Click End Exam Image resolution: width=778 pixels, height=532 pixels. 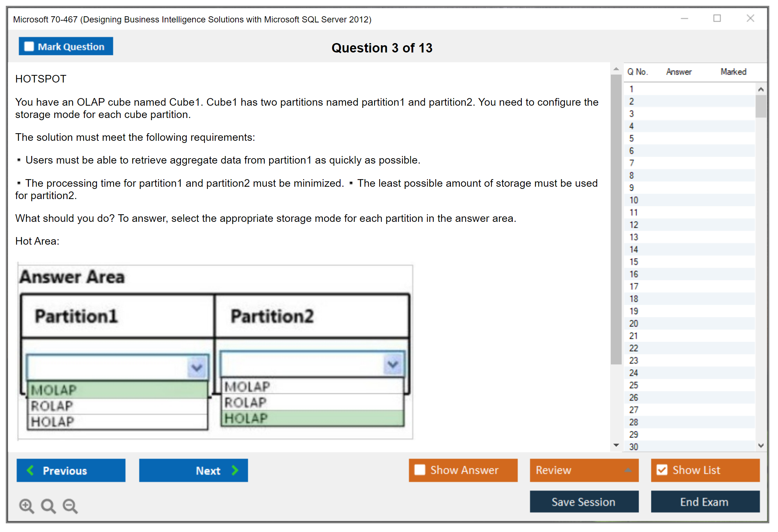tap(705, 502)
